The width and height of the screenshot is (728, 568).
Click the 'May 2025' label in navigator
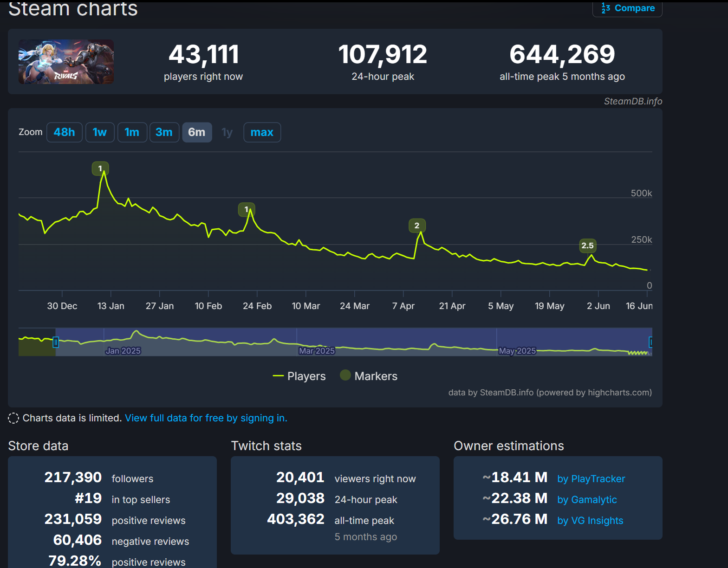(517, 351)
